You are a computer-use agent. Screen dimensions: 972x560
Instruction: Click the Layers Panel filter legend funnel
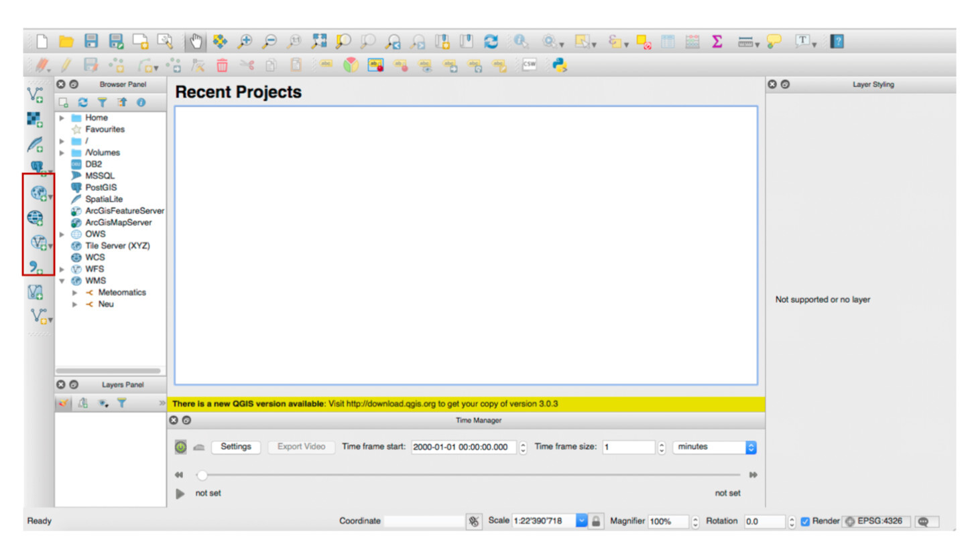(x=121, y=403)
